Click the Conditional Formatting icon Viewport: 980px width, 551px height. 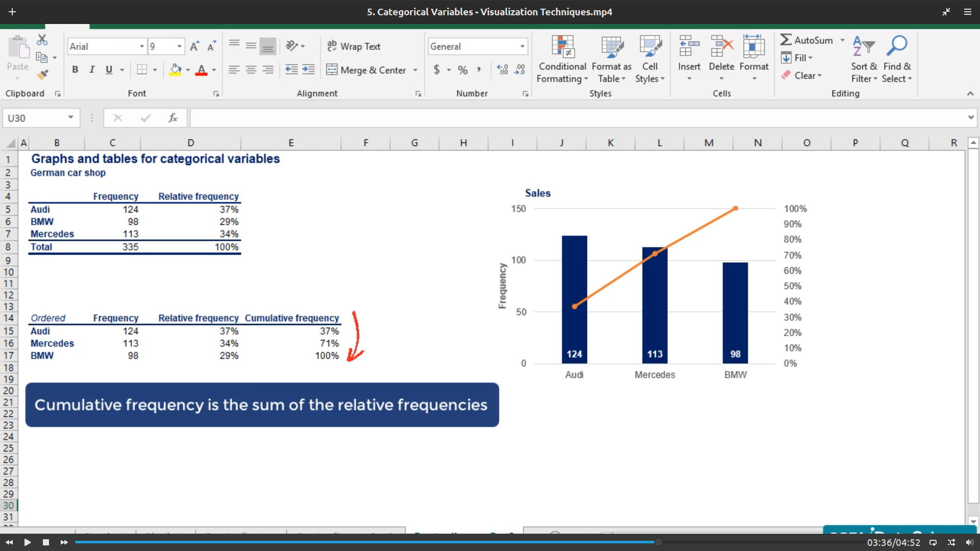(562, 47)
